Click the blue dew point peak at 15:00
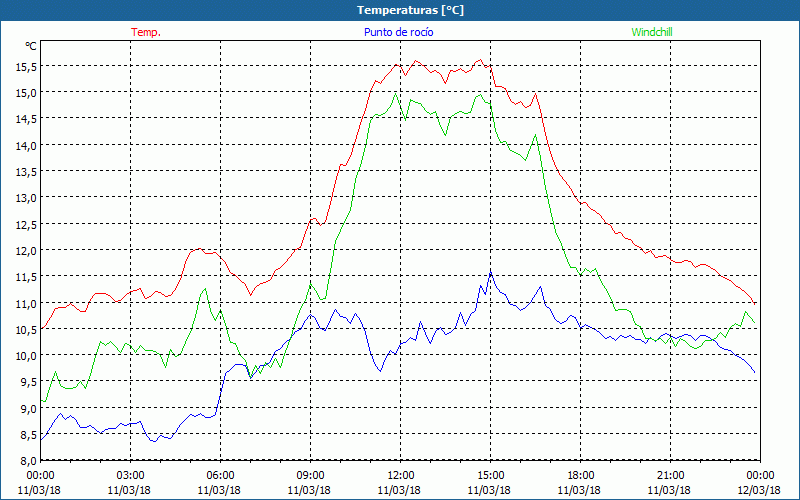The height and width of the screenshot is (500, 800). (x=490, y=272)
